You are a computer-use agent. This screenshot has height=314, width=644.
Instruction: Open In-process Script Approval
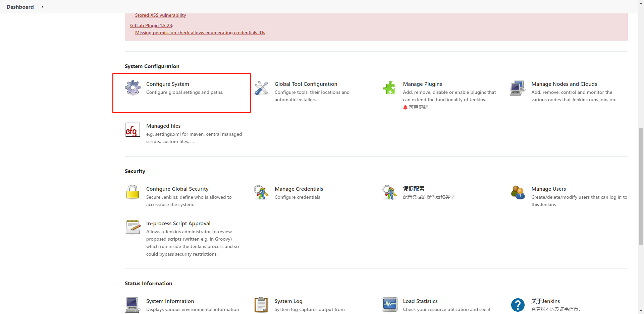178,224
